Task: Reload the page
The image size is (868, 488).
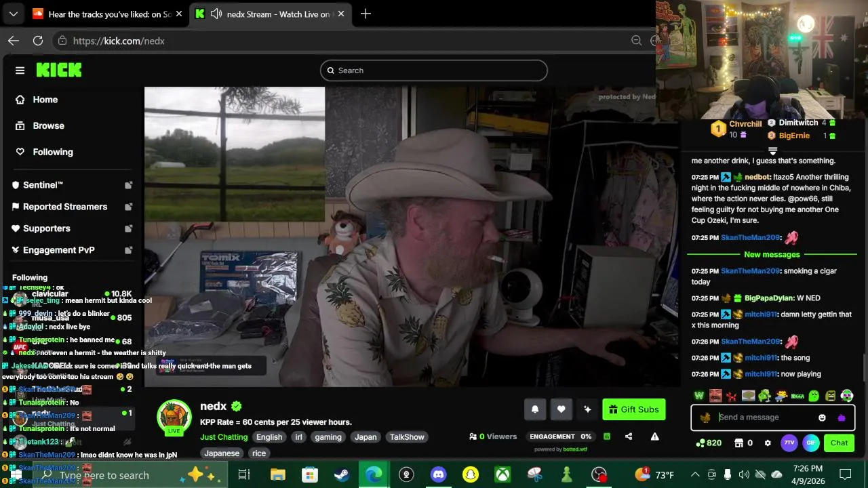Action: point(38,41)
